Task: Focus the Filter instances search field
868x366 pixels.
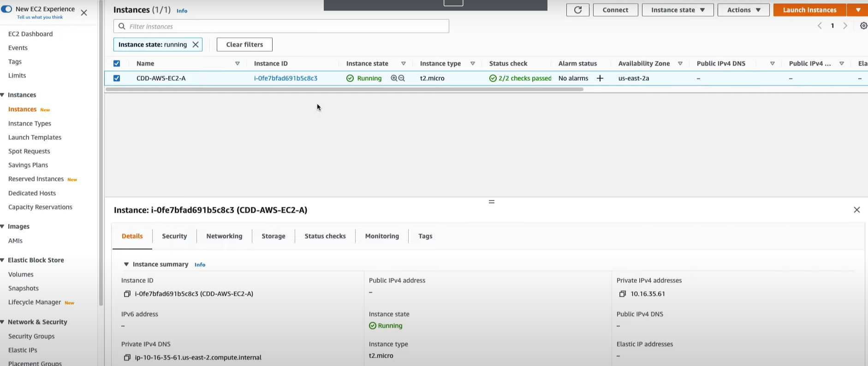Action: click(281, 26)
